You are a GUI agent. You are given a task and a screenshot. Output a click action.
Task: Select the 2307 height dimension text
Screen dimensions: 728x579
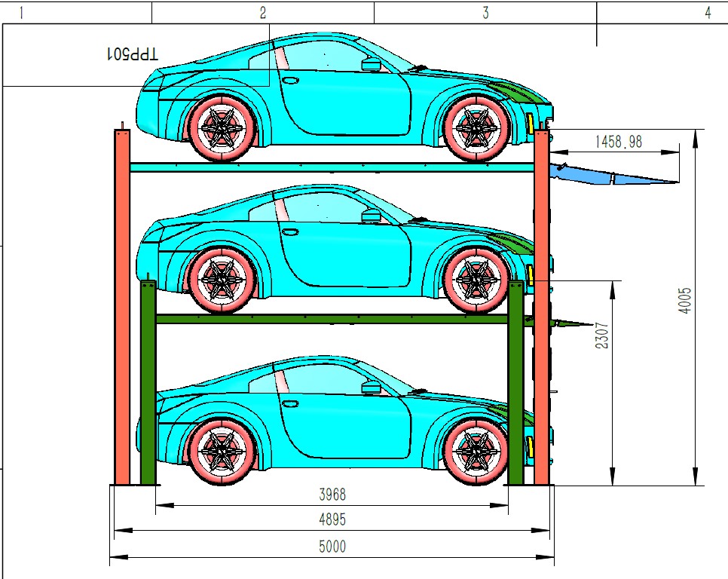click(x=601, y=335)
